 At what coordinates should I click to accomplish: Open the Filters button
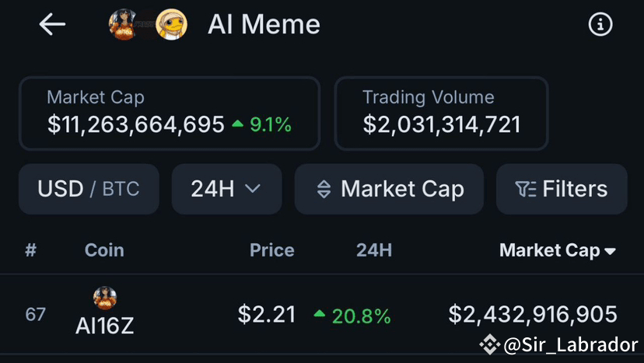[562, 189]
